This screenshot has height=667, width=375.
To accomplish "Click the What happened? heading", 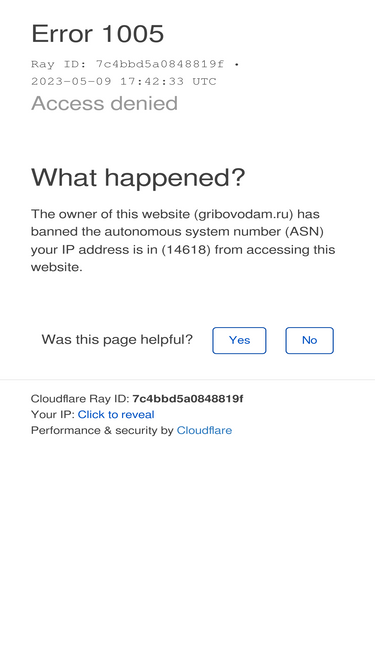I will click(x=138, y=177).
